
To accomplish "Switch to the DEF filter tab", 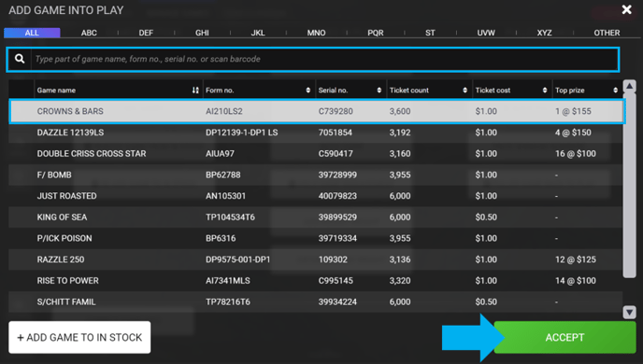I will click(146, 33).
